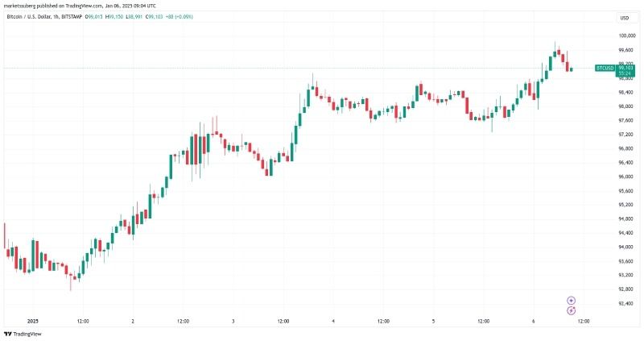Screen dimensions: 644x341
Task: Click the current price 99,103 tag
Action: coord(625,70)
